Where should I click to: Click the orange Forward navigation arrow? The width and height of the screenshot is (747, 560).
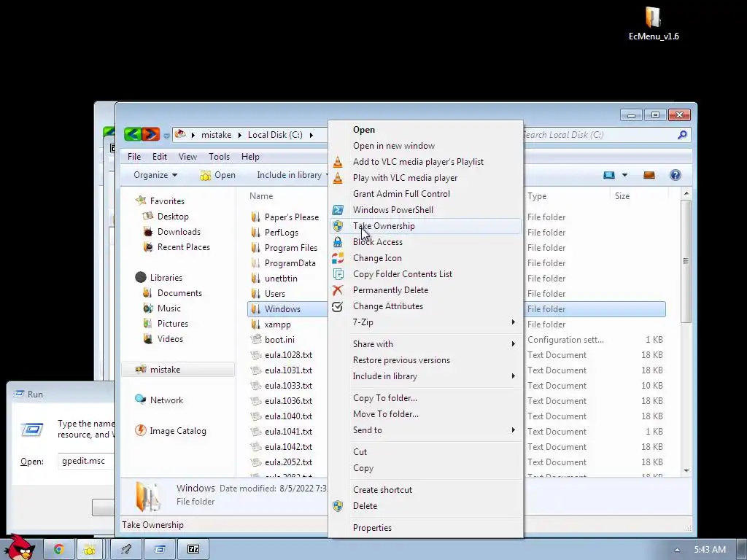coord(150,135)
